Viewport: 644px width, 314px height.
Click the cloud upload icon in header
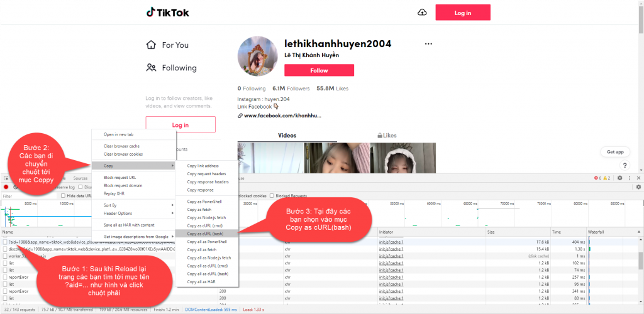tap(422, 13)
